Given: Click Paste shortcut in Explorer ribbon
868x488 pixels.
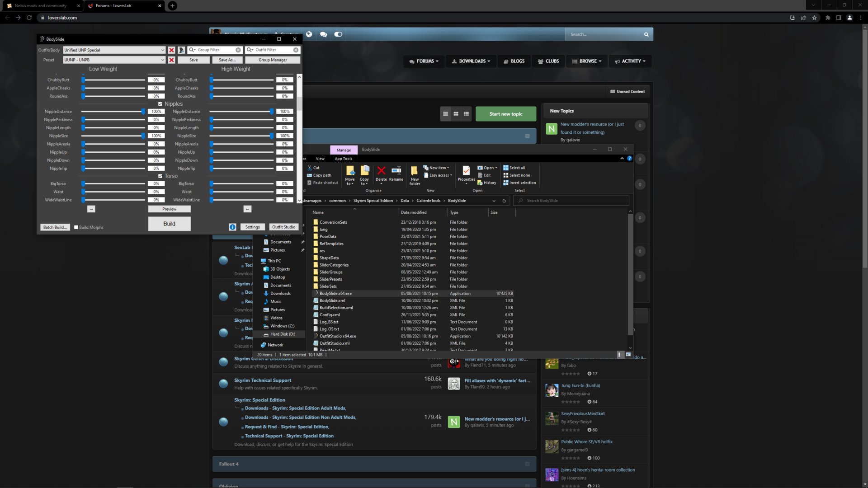Looking at the screenshot, I should point(323,183).
